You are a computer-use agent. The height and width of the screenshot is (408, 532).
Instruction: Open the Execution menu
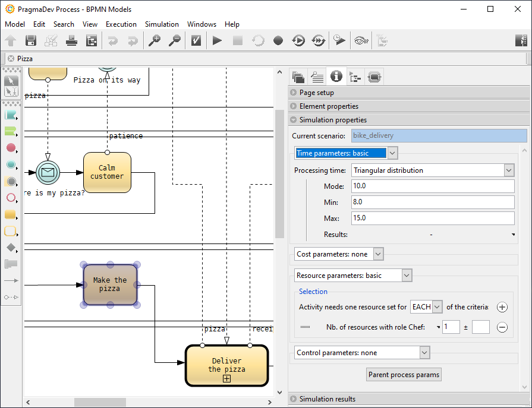(x=121, y=24)
